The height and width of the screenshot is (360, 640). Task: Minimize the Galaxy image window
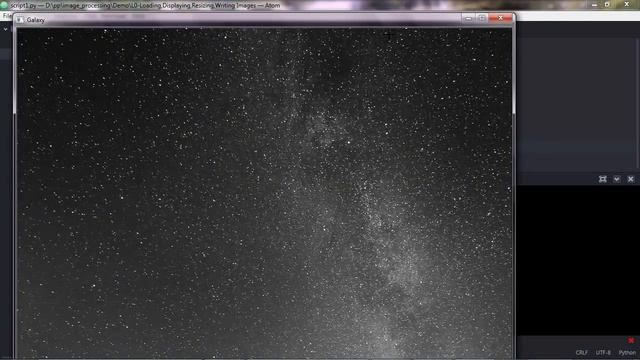click(x=469, y=18)
